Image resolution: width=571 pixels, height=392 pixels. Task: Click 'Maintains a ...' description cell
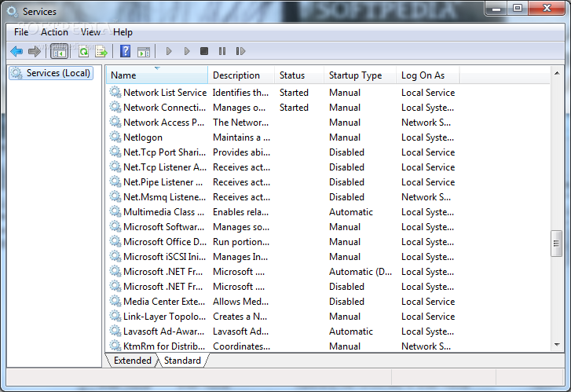coord(241,137)
